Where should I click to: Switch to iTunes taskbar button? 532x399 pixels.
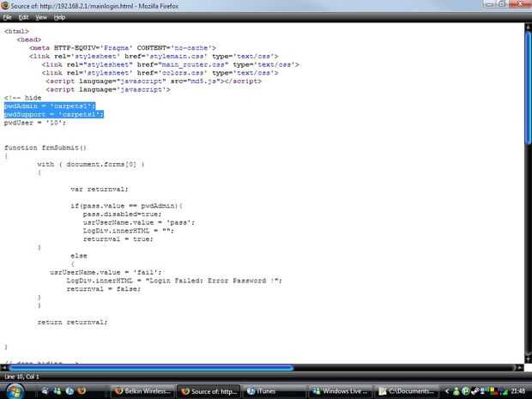point(274,391)
